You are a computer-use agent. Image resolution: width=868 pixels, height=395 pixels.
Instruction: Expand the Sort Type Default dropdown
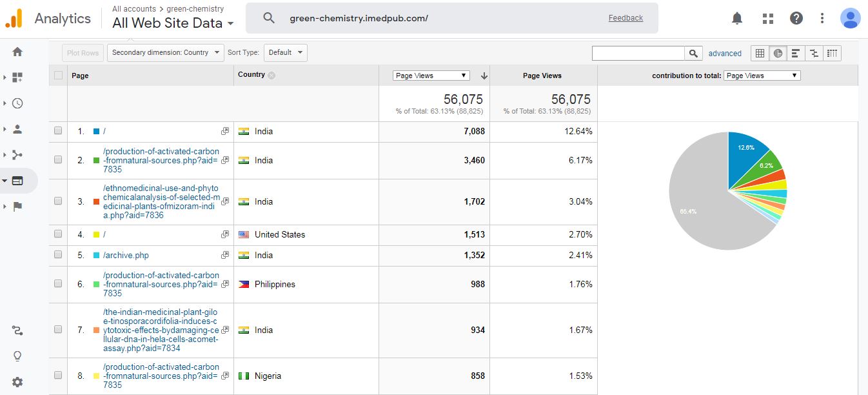pos(284,53)
